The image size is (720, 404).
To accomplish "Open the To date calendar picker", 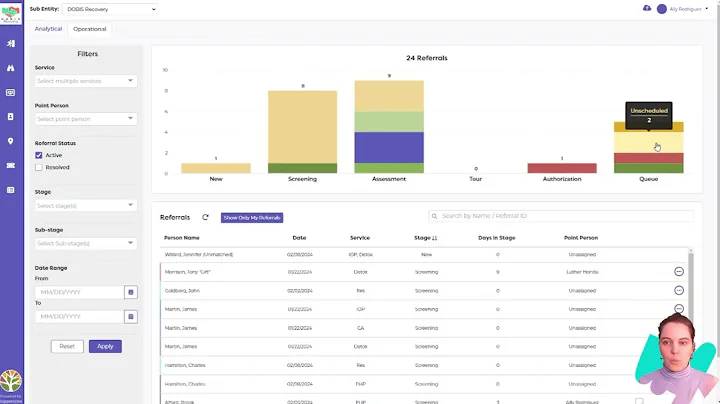I will pos(131,316).
